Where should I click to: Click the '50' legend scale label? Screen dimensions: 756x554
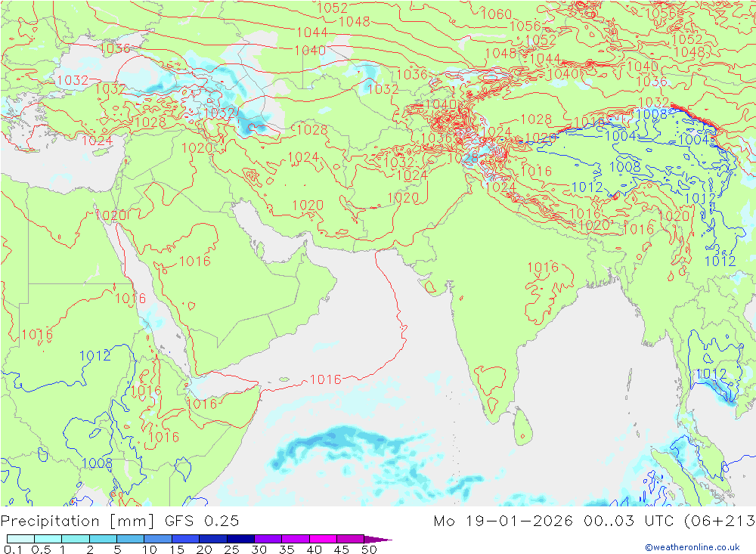[369, 549]
